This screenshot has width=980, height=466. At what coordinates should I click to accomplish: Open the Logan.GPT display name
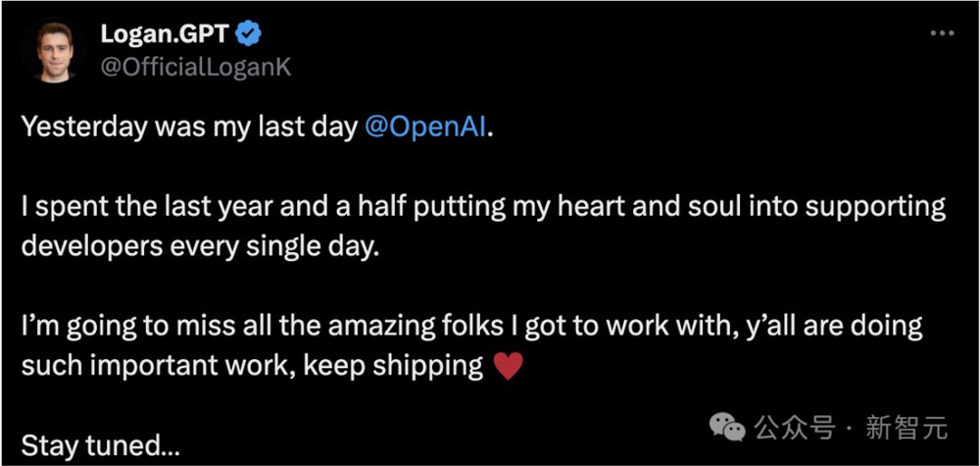point(166,35)
